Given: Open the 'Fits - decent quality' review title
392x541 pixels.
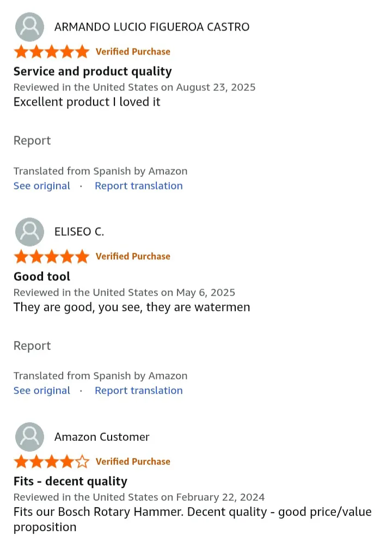Looking at the screenshot, I should point(70,481).
